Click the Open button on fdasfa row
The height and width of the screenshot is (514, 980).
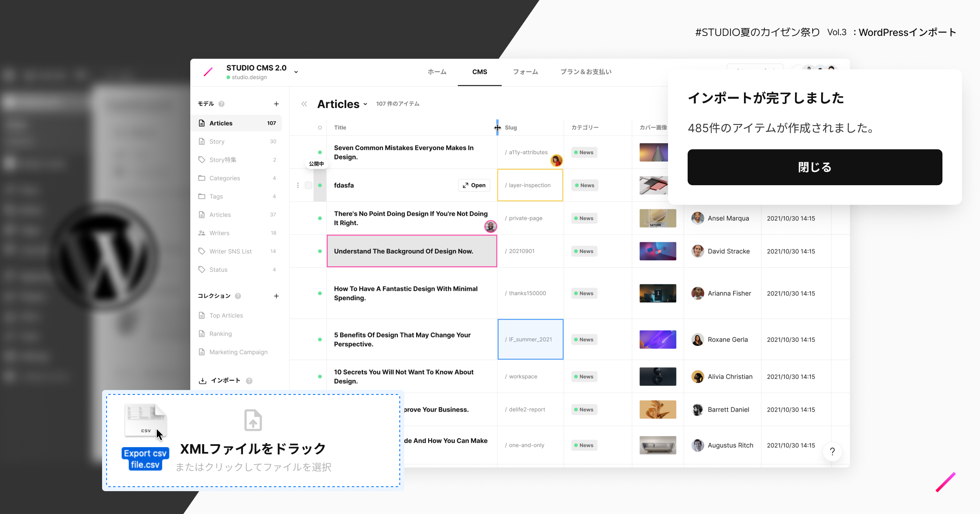pos(474,186)
